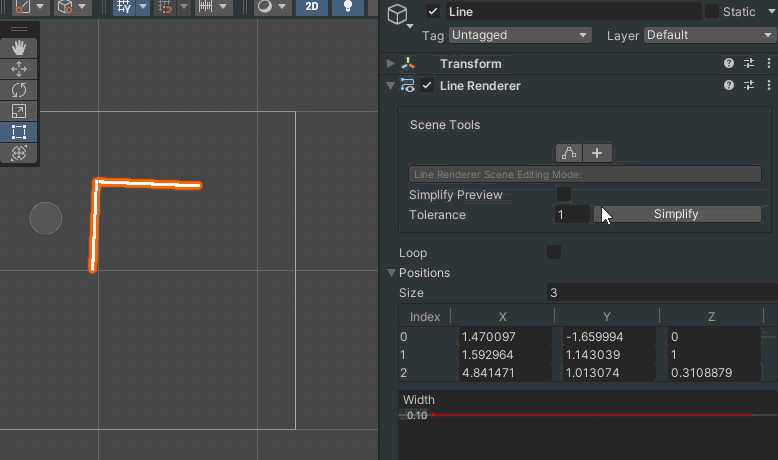
Task: Toggle scene lighting light bulb
Action: [348, 7]
